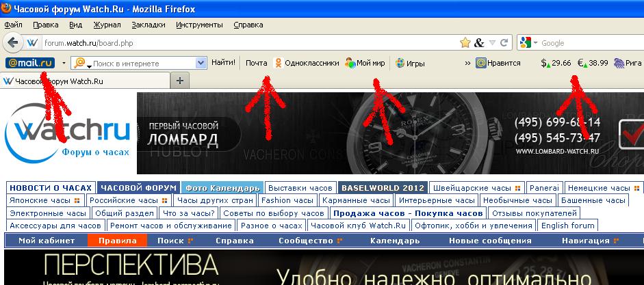This screenshot has height=285, width=644.
Task: Click the dollar exchange rate indicator
Action: click(x=556, y=63)
